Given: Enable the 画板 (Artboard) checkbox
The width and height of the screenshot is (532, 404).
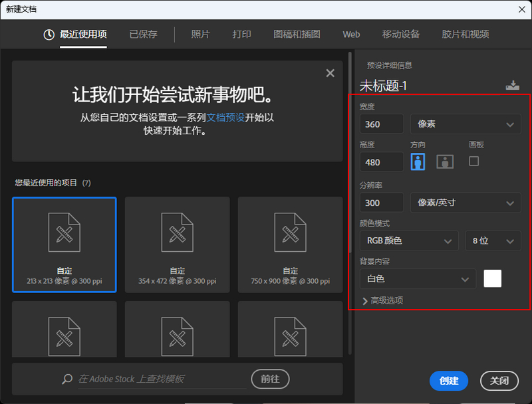Looking at the screenshot, I should (x=473, y=160).
